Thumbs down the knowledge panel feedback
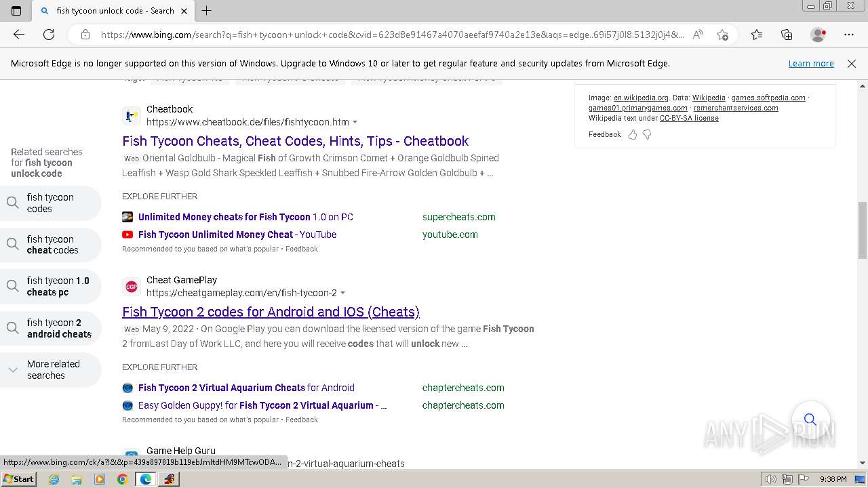 [x=647, y=134]
